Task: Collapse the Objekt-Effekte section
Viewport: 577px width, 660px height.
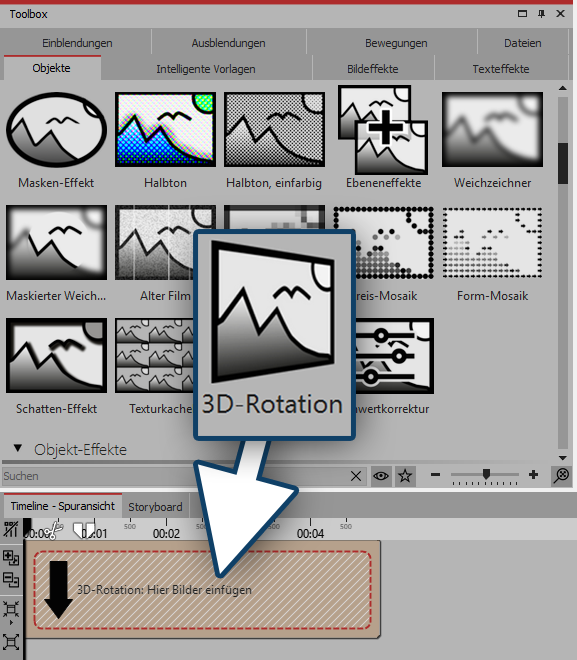Action: pos(18,449)
